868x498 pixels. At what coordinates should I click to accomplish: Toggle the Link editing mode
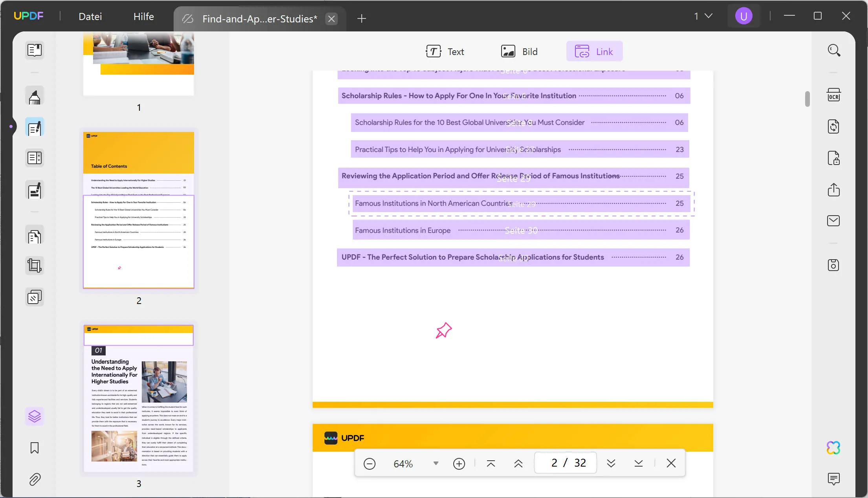point(594,51)
